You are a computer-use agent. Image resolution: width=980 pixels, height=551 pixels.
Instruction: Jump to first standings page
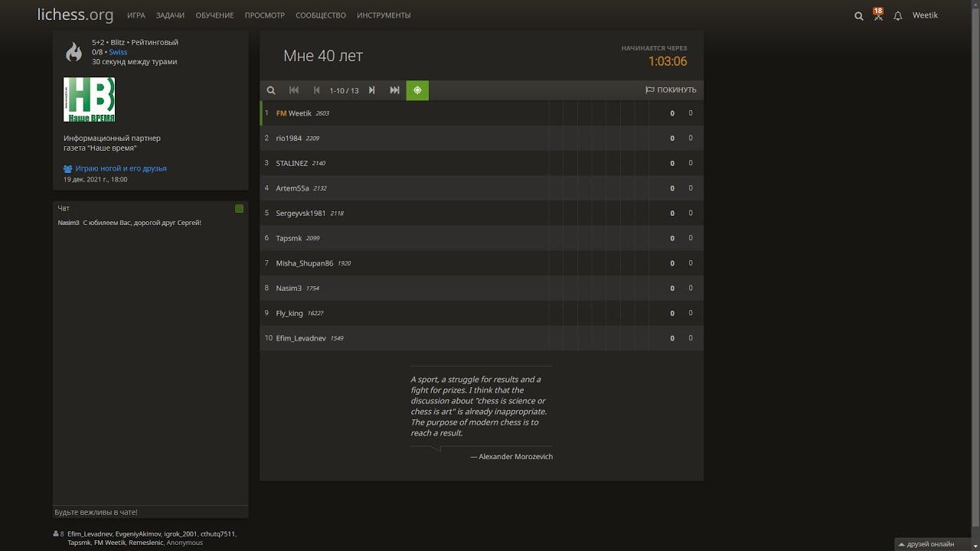click(x=294, y=90)
